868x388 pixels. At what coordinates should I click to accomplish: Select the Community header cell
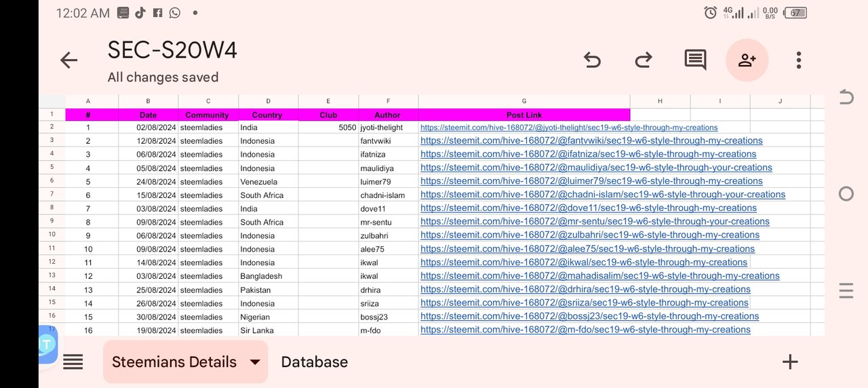point(208,115)
